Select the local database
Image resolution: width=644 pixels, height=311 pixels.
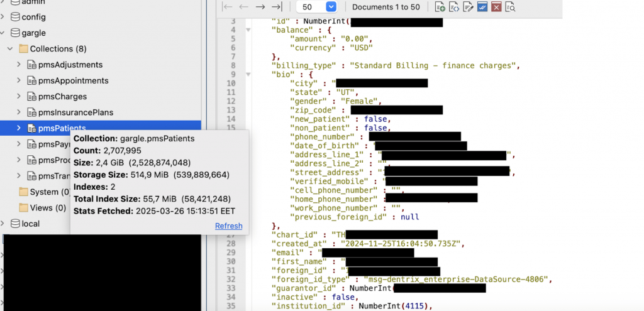pos(30,224)
